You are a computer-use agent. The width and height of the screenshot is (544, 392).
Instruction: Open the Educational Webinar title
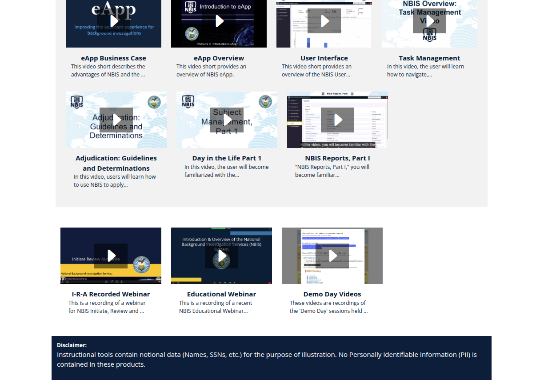(221, 294)
